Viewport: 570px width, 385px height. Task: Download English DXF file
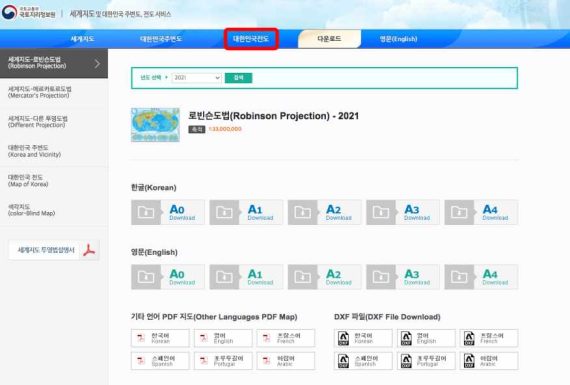(x=426, y=338)
